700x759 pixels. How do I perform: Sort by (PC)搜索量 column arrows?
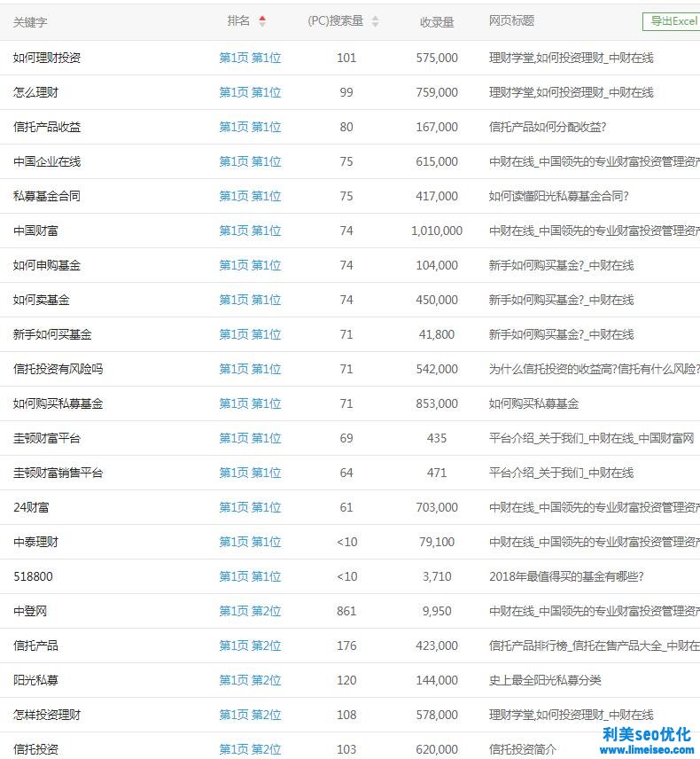(x=376, y=21)
